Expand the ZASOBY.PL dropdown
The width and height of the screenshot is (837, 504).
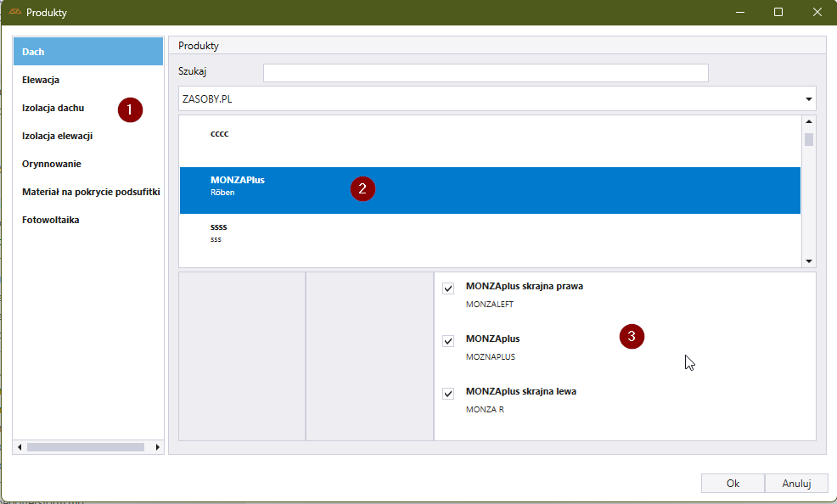[807, 99]
